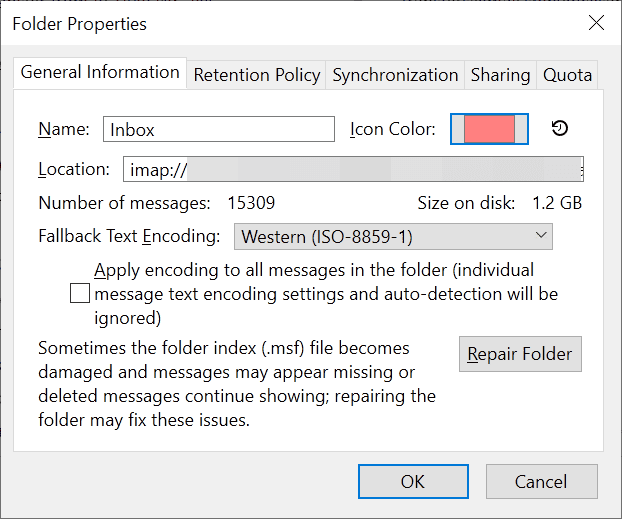Open the Western (ISO-8859-1) encoding dropdown
Image resolution: width=622 pixels, height=519 pixels.
[x=393, y=236]
